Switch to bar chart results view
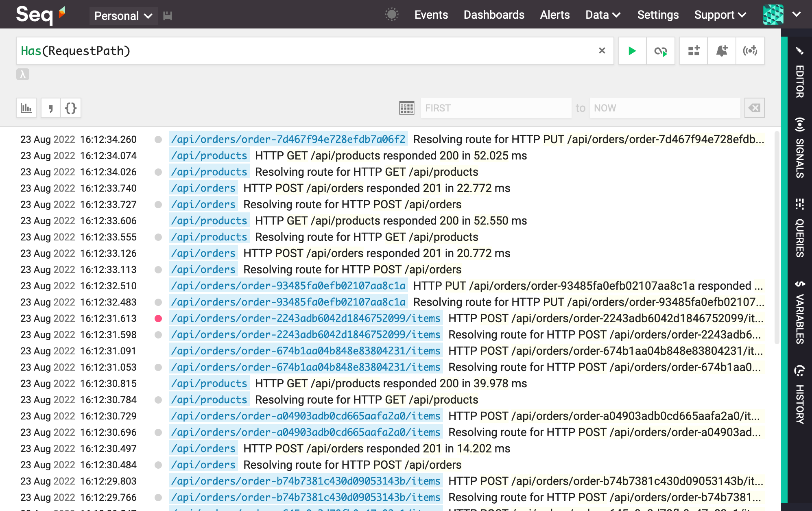 tap(26, 108)
